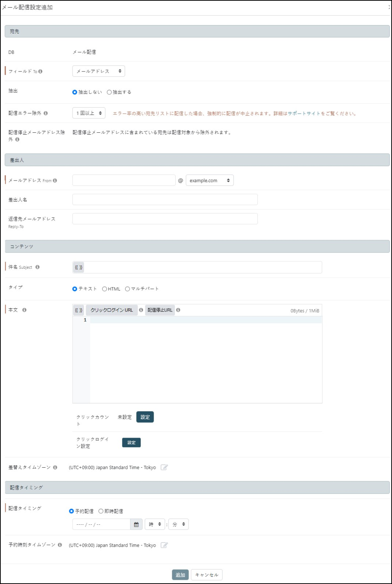Click info icon next to 本文 label
This screenshot has width=392, height=584.
[24, 310]
